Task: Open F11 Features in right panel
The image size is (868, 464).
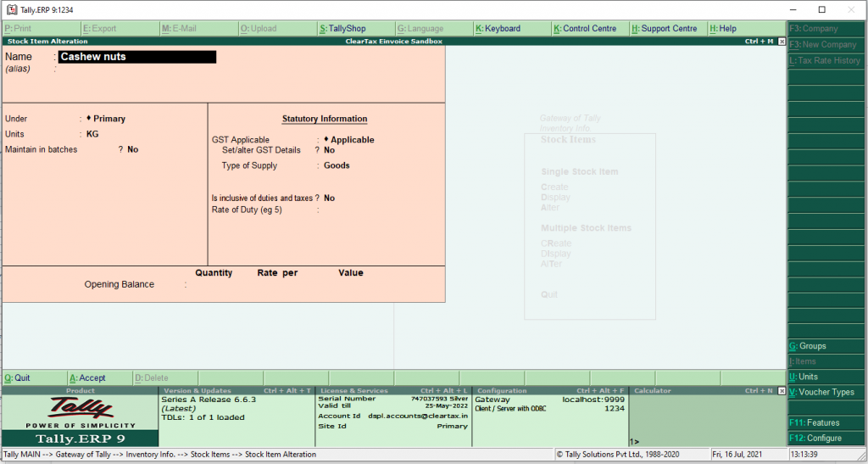Action: tap(815, 422)
